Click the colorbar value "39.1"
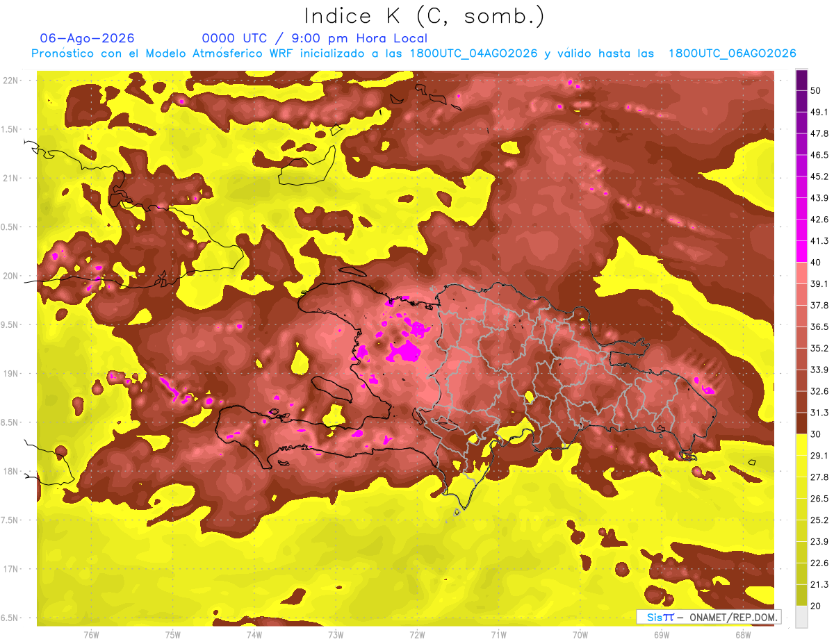This screenshot has height=644, width=834. [819, 283]
